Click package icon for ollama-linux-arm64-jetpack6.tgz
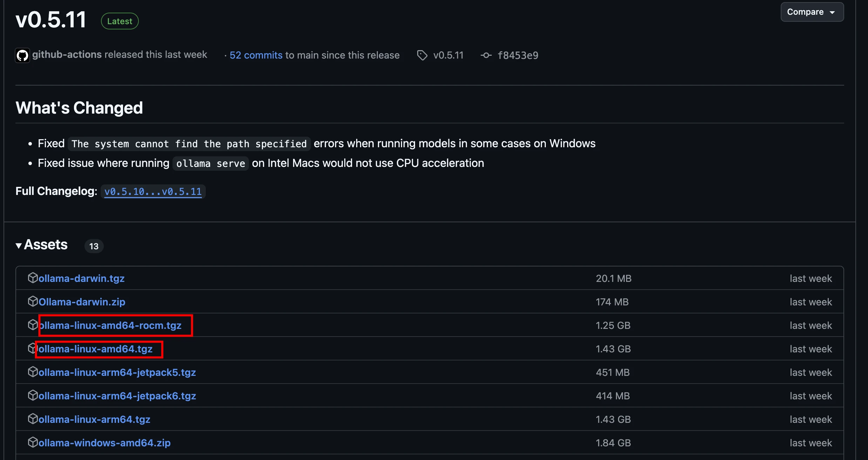 [x=33, y=395]
